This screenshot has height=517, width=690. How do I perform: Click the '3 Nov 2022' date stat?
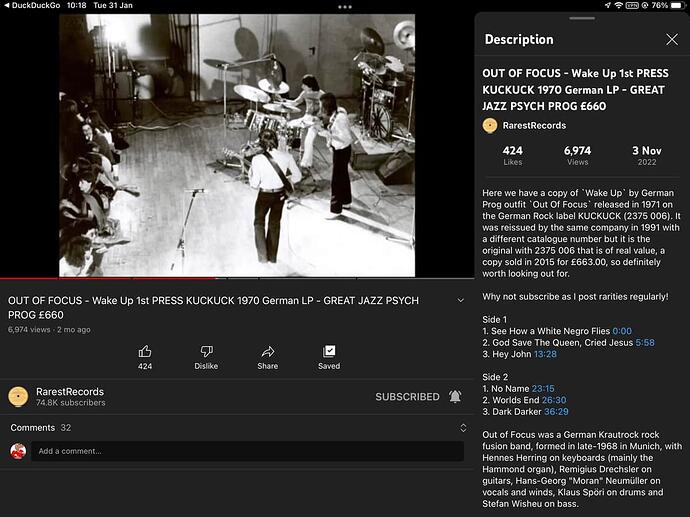point(646,156)
